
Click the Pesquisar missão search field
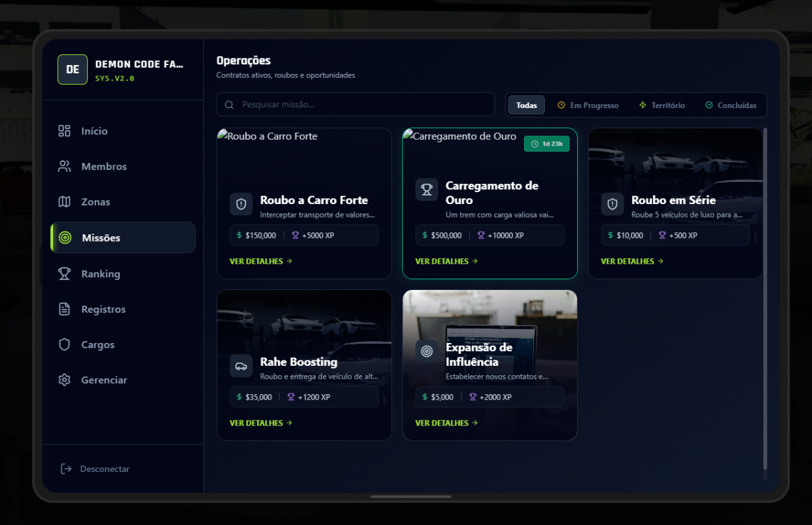(x=356, y=105)
